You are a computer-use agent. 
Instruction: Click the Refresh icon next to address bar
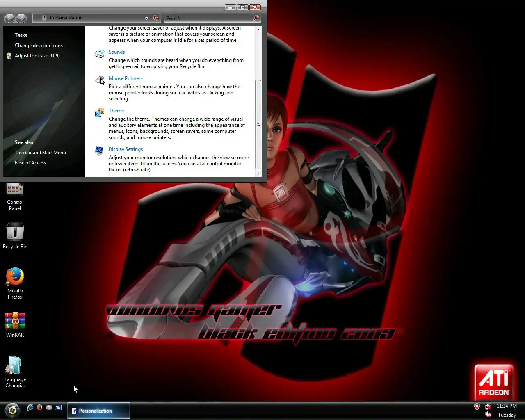[x=156, y=18]
